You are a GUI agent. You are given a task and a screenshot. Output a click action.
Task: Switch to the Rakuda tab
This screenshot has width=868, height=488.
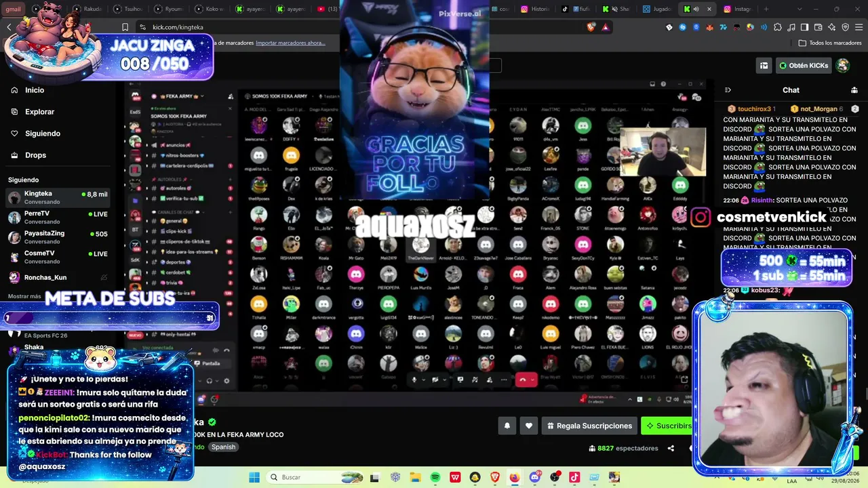pyautogui.click(x=88, y=9)
